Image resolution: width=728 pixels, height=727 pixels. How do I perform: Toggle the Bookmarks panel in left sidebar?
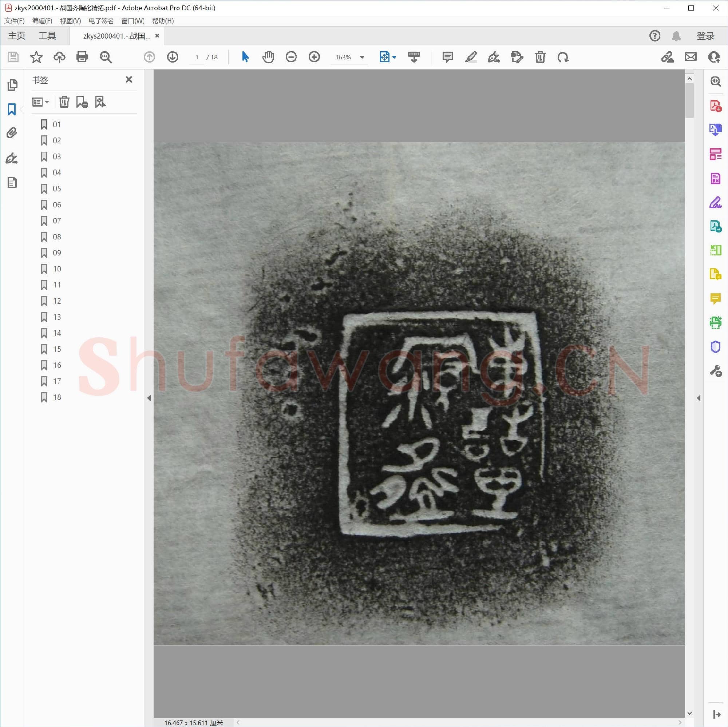pyautogui.click(x=12, y=109)
